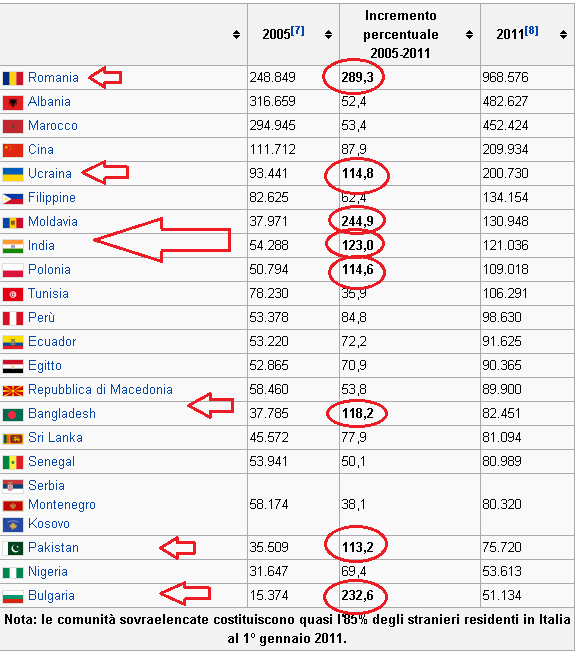
Task: Sort table by 2011 column arrows
Action: [563, 35]
